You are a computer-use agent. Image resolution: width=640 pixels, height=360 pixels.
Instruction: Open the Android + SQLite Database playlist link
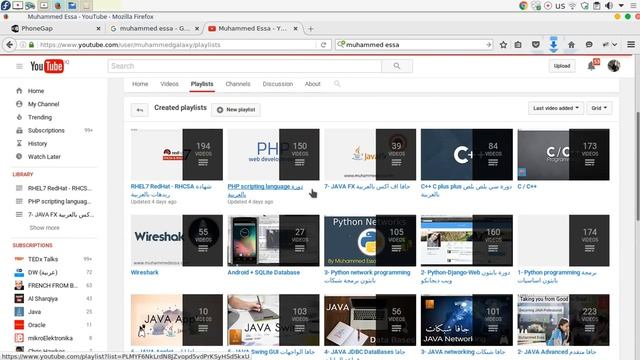(x=264, y=272)
